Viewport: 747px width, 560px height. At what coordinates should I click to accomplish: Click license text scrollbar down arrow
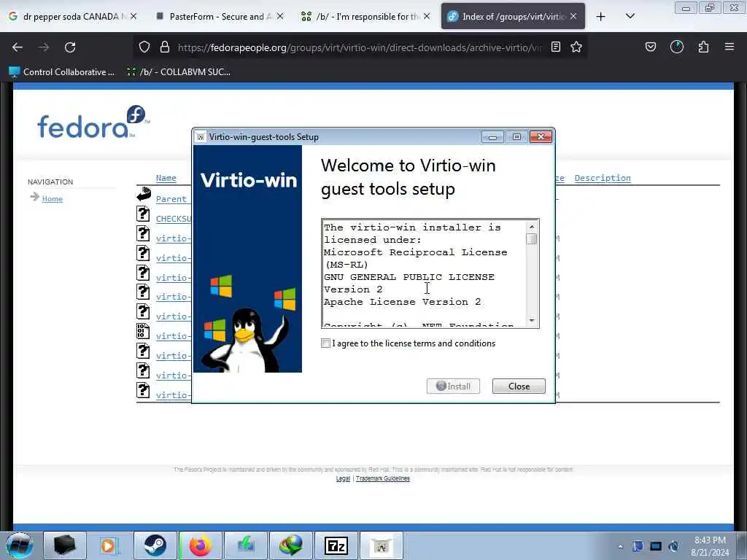tap(532, 321)
